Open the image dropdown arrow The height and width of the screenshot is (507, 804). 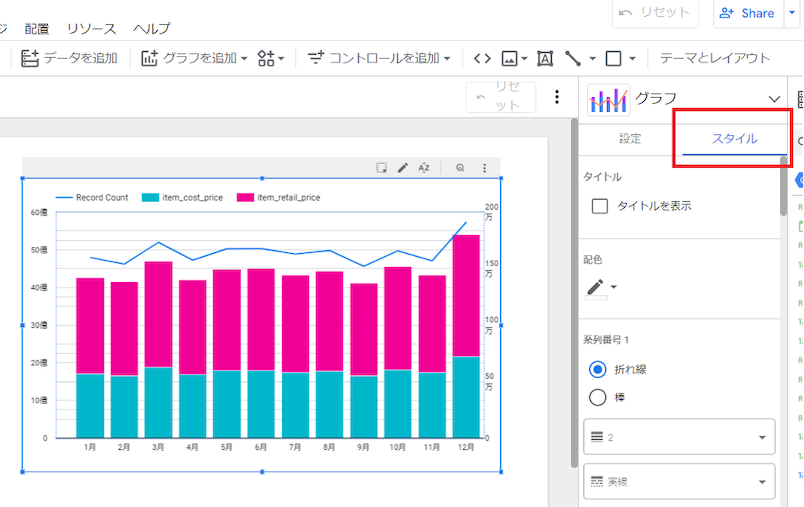pos(524,58)
